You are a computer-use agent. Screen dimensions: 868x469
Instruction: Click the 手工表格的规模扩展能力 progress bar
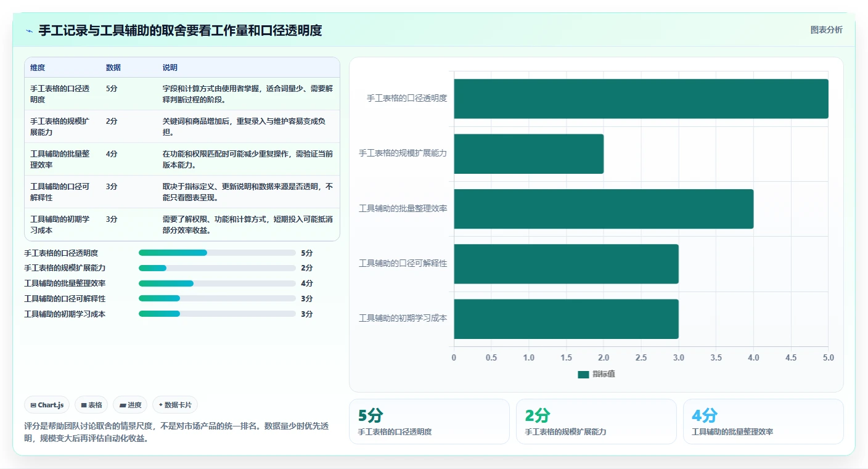point(217,268)
